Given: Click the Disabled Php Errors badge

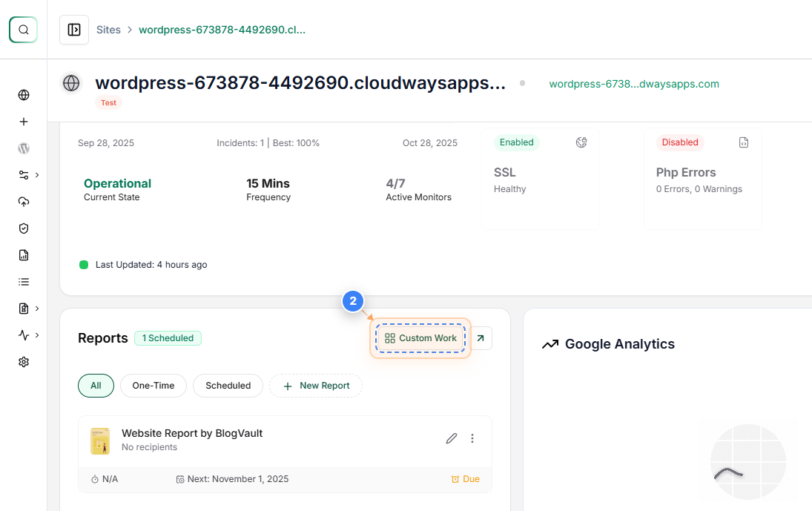Looking at the screenshot, I should 680,142.
